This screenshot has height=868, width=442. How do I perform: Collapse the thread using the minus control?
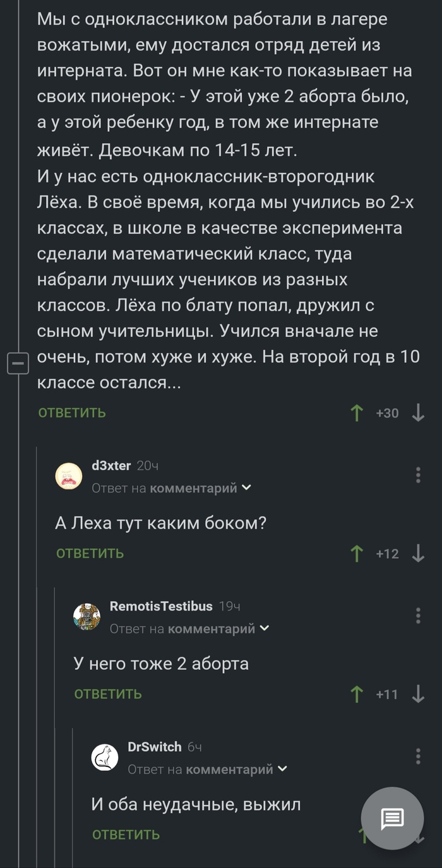[x=19, y=363]
